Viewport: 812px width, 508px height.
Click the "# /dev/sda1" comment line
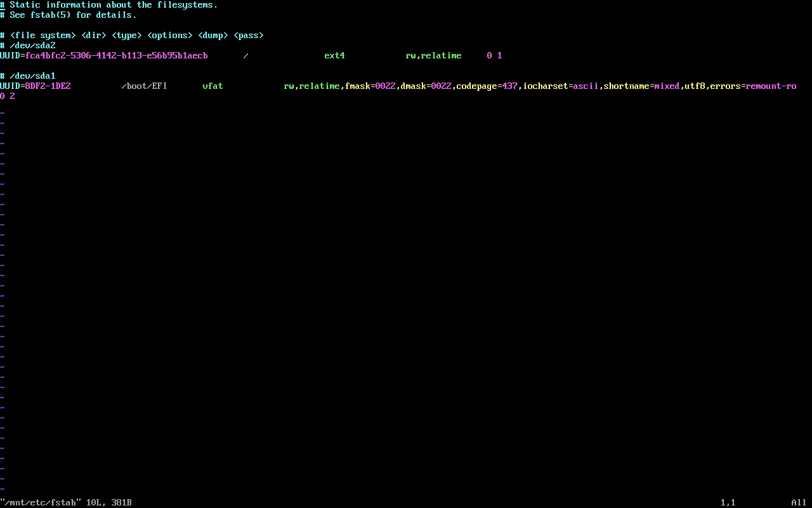(x=28, y=76)
